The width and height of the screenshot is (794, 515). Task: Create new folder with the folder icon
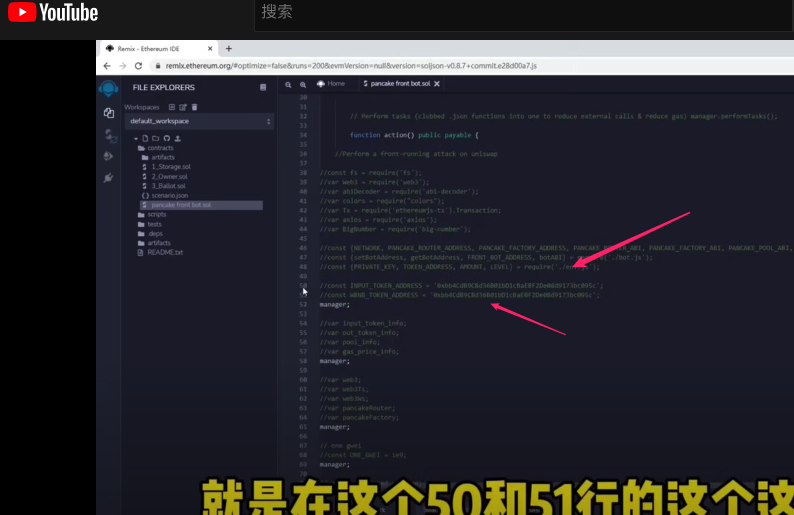click(x=155, y=138)
